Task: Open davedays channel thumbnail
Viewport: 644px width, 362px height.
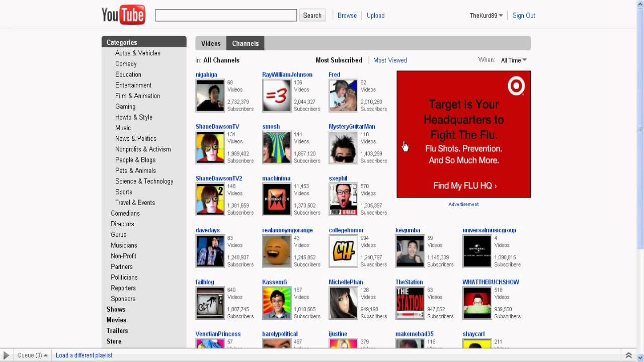Action: 210,251
